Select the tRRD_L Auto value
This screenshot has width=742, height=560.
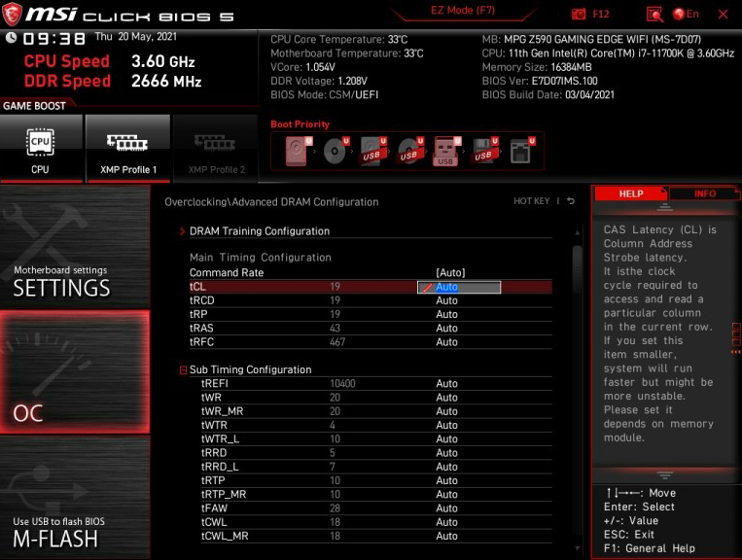pyautogui.click(x=446, y=467)
